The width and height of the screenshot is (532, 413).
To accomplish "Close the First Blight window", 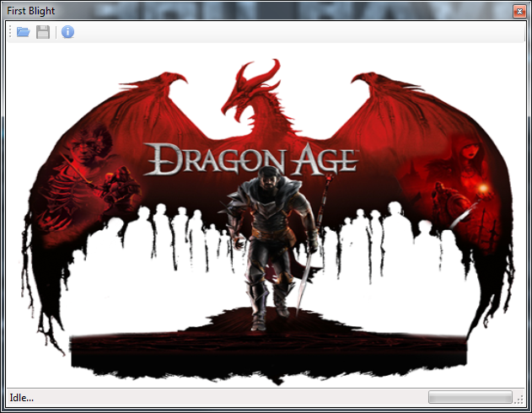I will [x=519, y=11].
